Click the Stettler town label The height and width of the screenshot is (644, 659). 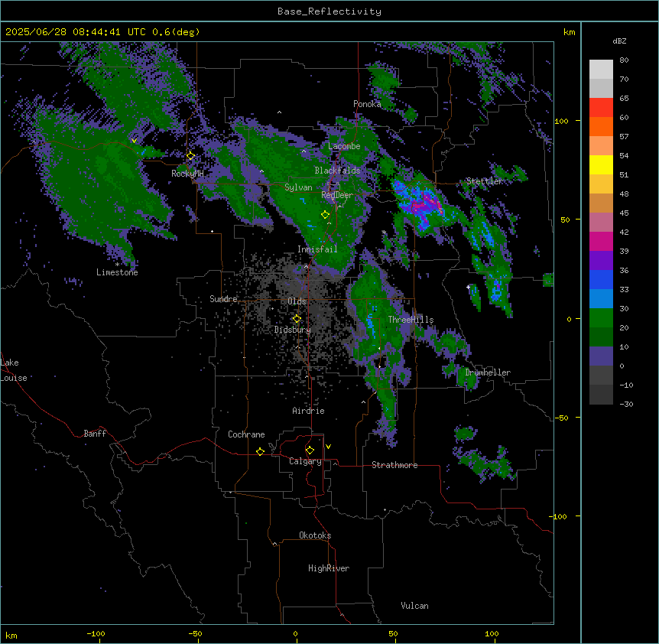[x=484, y=181]
